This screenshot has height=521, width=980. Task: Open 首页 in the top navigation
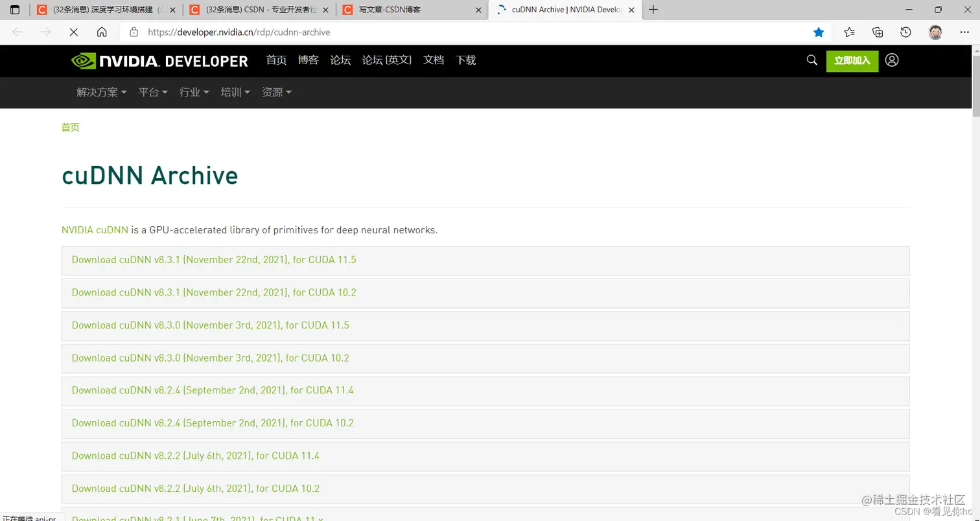[276, 60]
